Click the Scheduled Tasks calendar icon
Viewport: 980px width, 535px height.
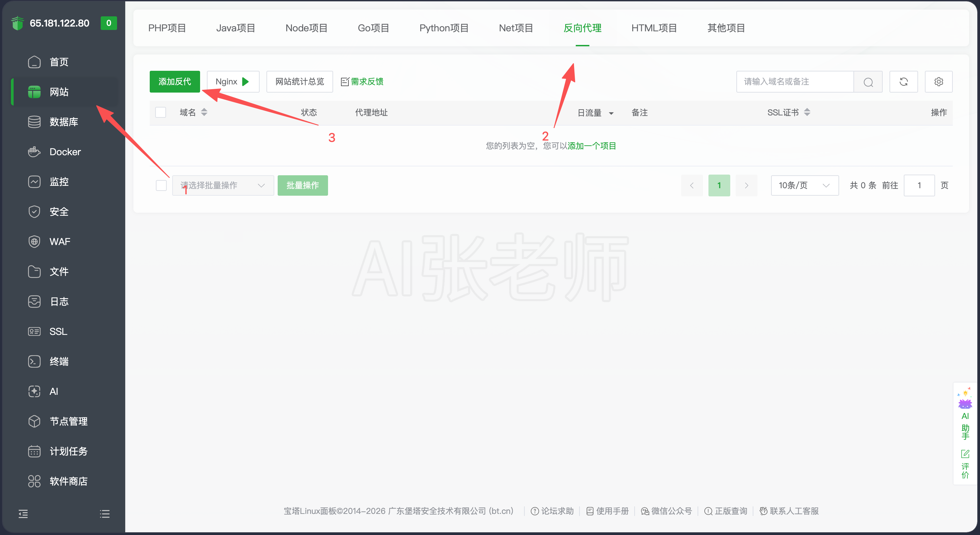34,451
